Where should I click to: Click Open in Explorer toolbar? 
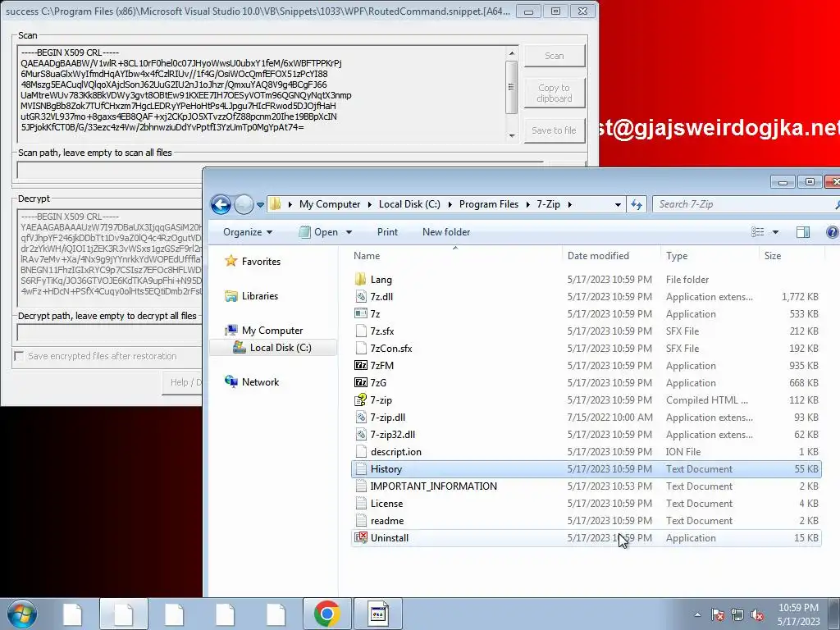pyautogui.click(x=319, y=232)
